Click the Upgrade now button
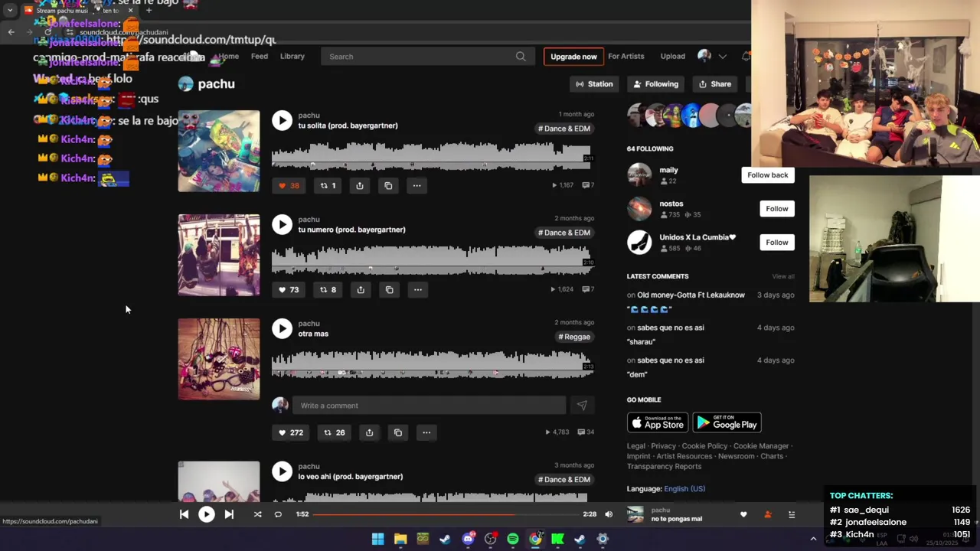This screenshot has width=980, height=551. click(x=573, y=57)
